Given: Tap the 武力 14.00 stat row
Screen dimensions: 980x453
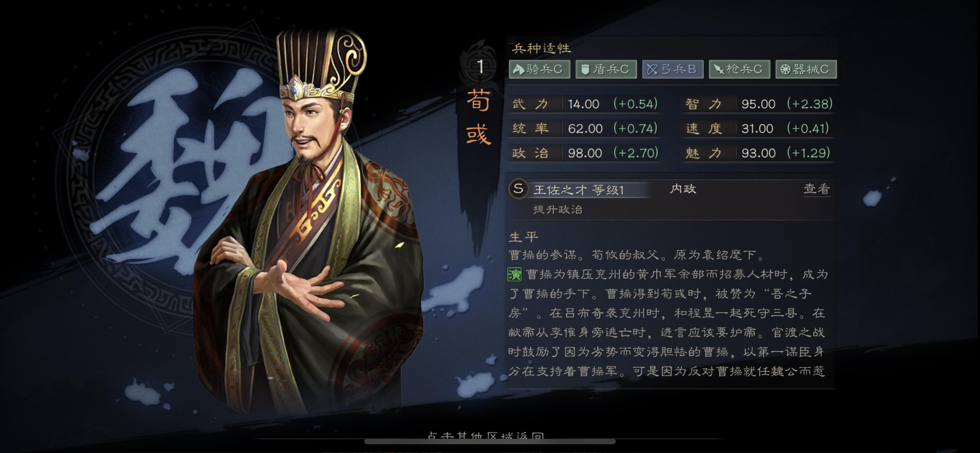Looking at the screenshot, I should tap(585, 104).
